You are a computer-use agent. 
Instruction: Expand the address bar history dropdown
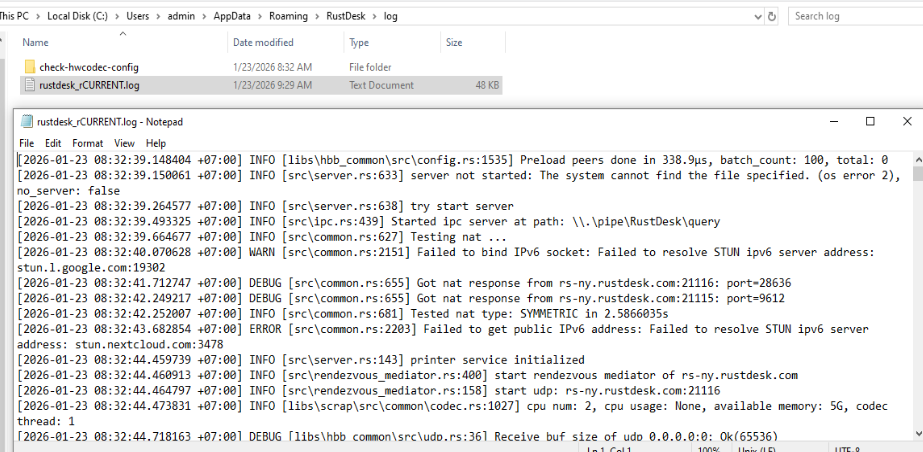(758, 16)
